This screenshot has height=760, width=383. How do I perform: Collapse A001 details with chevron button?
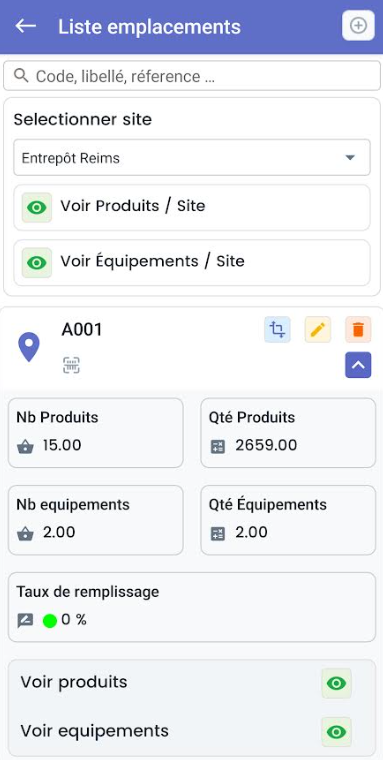358,365
